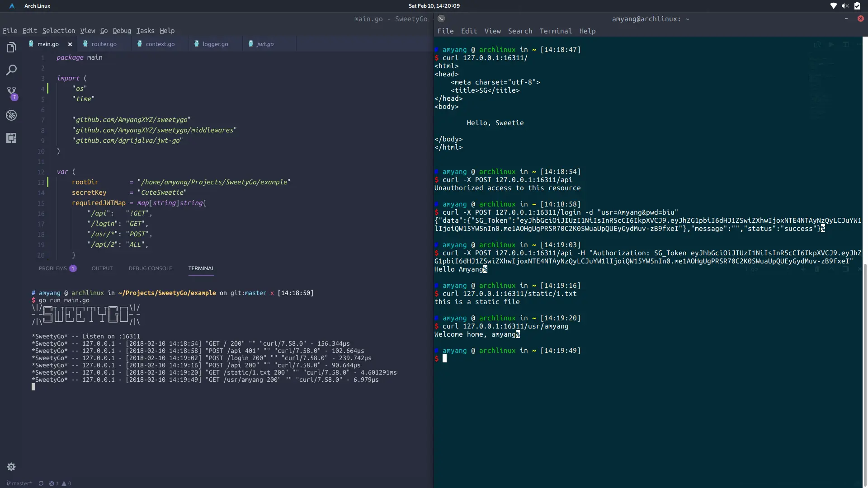The width and height of the screenshot is (868, 488).
Task: Show the DEBUG CONSOLE panel
Action: [x=150, y=268]
